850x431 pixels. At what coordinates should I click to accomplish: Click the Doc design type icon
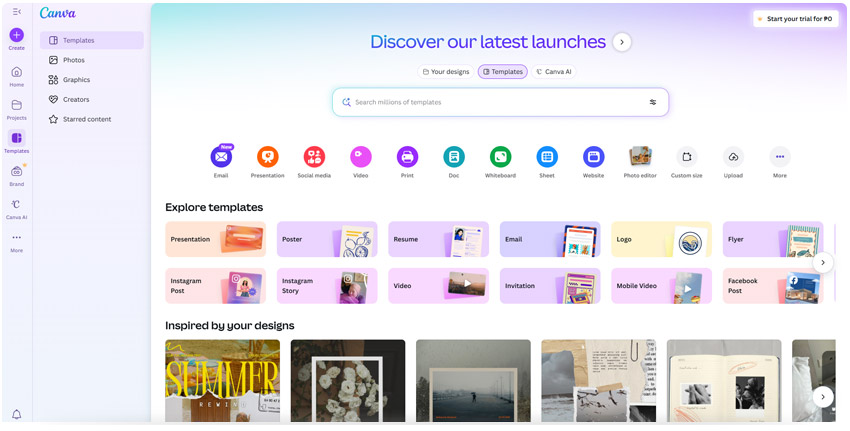[454, 157]
